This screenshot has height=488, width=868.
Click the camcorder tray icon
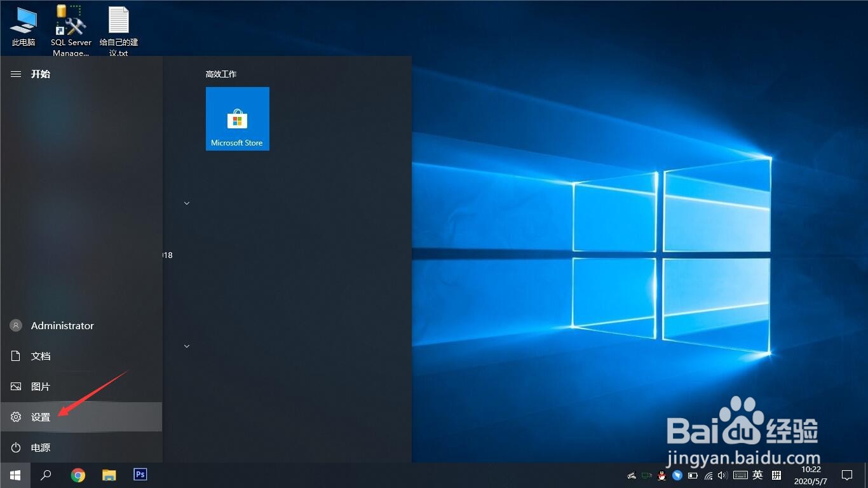632,475
